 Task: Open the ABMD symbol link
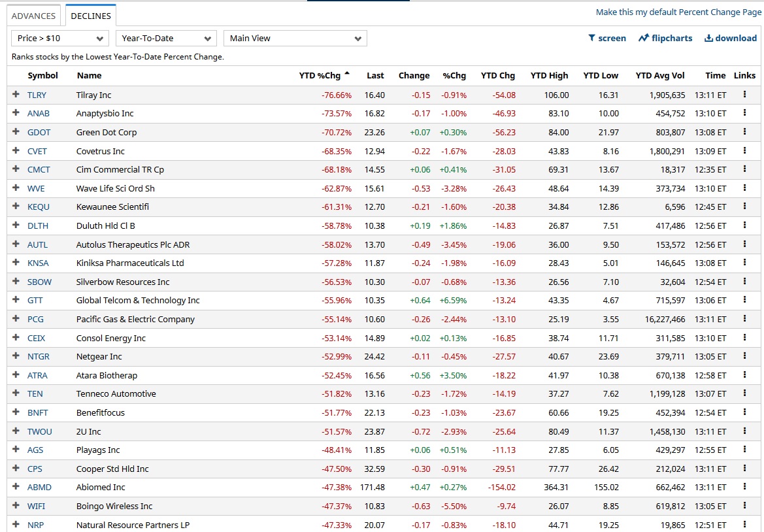click(39, 487)
